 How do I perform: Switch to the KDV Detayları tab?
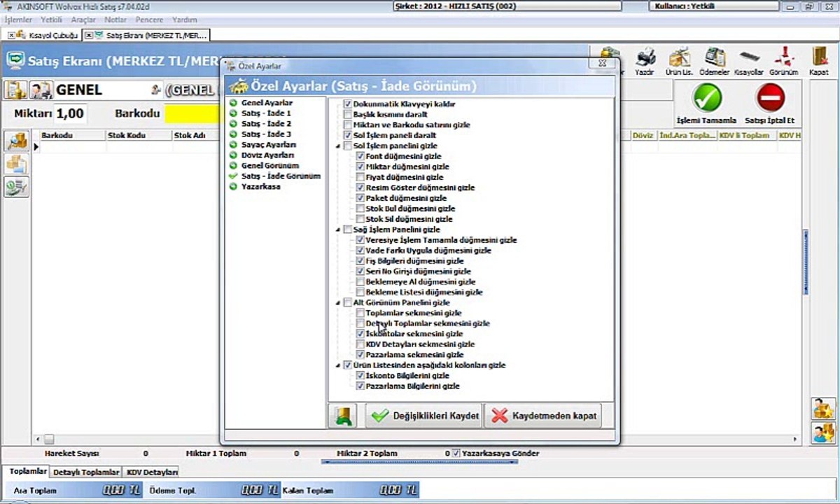point(152,472)
